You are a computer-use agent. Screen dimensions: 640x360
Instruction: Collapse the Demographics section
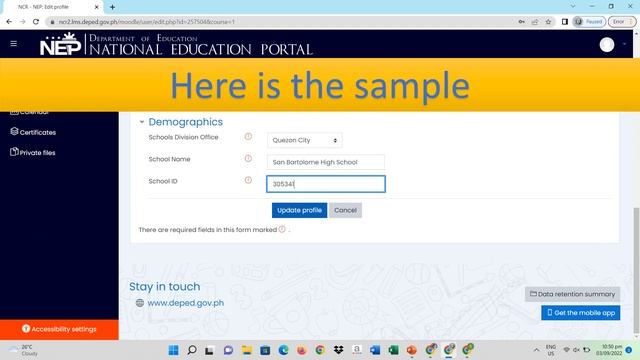(x=142, y=122)
